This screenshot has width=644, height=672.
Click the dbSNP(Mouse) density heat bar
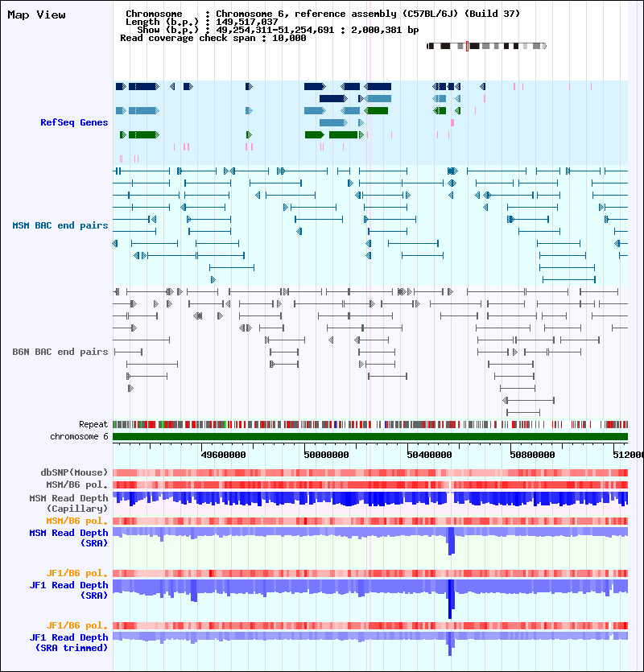(370, 472)
